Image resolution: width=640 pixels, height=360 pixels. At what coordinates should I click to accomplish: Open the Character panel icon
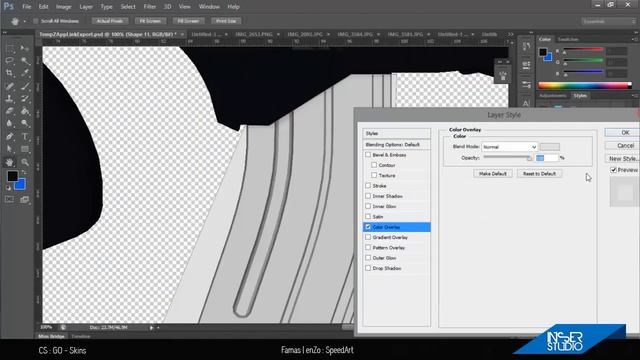[x=526, y=103]
